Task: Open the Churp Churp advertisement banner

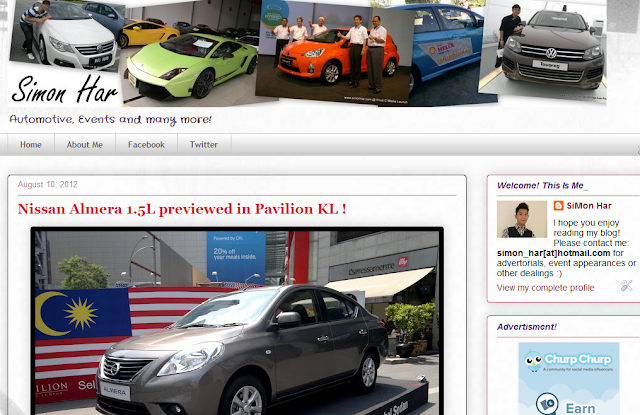Action: [569, 379]
